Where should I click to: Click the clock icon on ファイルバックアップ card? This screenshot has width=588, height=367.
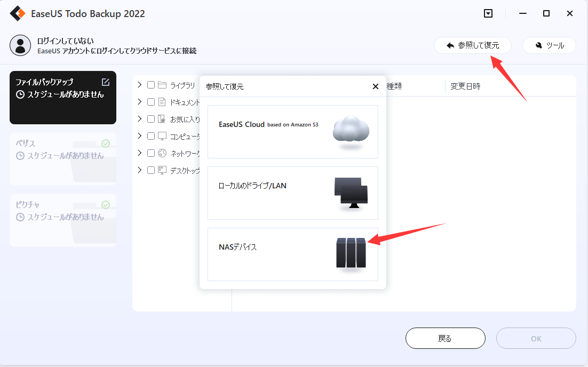pyautogui.click(x=20, y=94)
